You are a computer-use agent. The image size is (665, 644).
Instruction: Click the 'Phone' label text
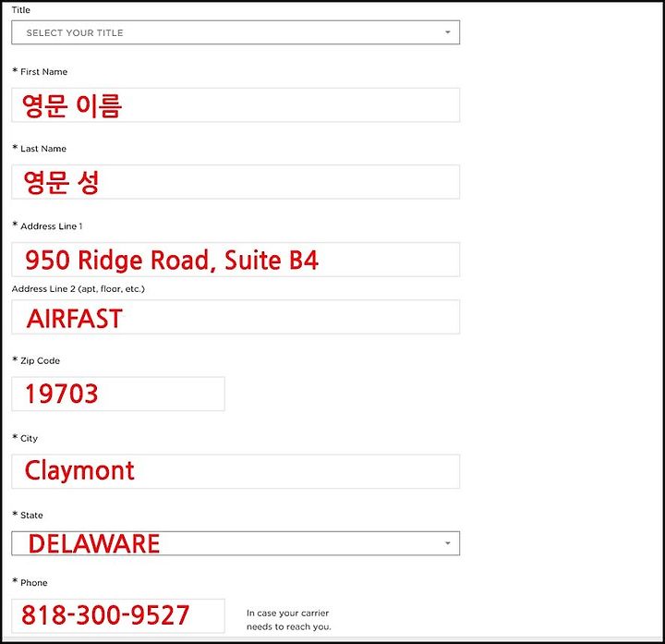[x=34, y=582]
